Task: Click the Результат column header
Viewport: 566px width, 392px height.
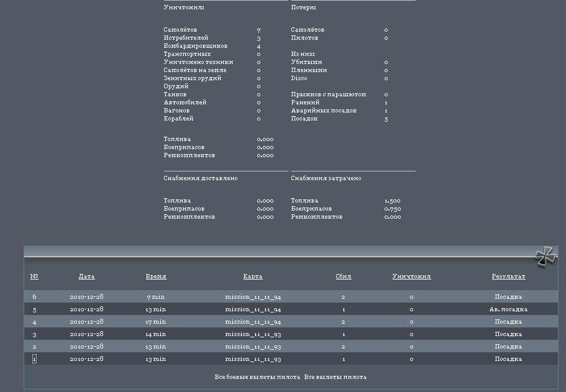Action: [508, 276]
